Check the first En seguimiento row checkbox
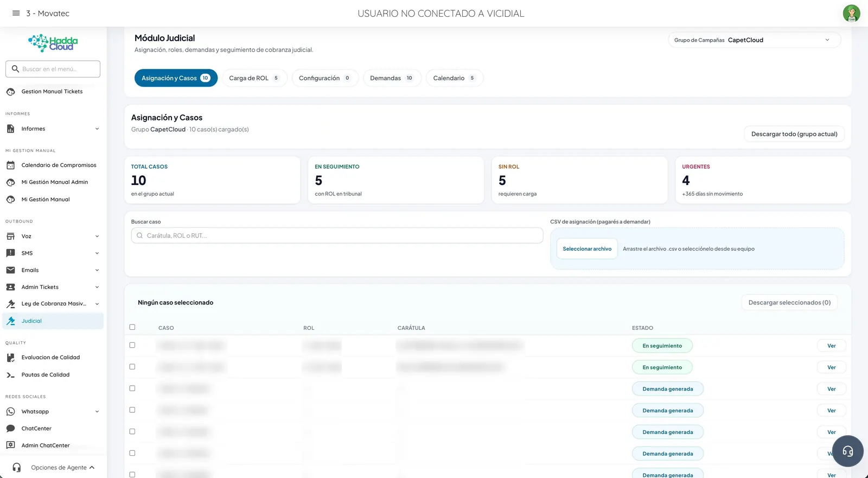This screenshot has height=478, width=868. 132,345
